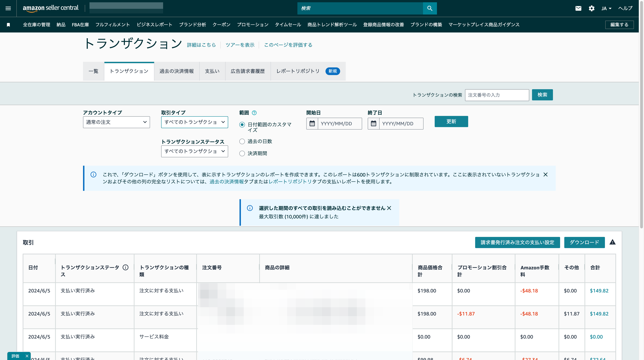The width and height of the screenshot is (644, 360).
Task: Open the 詳細はこちら link
Action: point(201,45)
